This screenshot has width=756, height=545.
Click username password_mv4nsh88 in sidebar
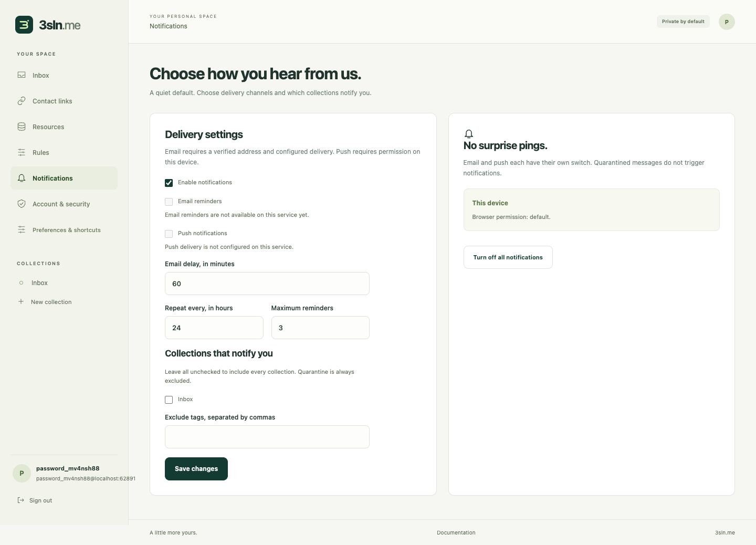pyautogui.click(x=68, y=468)
